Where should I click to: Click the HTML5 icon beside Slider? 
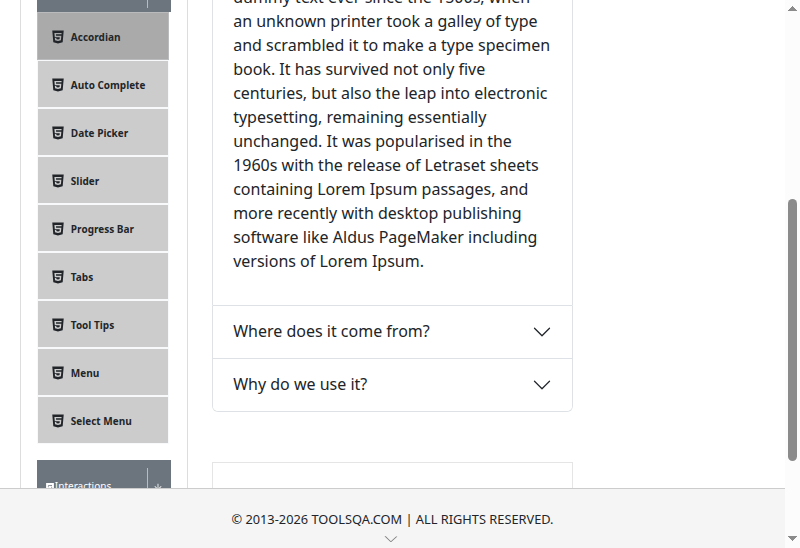[58, 181]
